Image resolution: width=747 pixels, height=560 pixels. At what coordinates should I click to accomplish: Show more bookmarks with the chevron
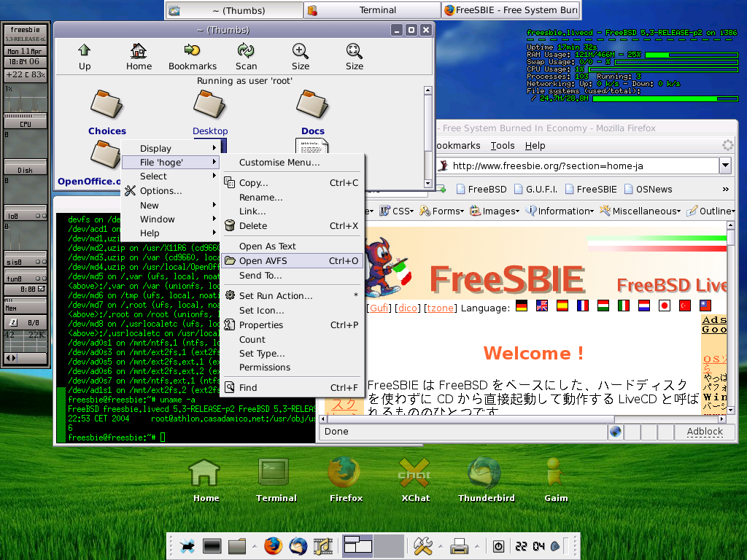tap(725, 189)
